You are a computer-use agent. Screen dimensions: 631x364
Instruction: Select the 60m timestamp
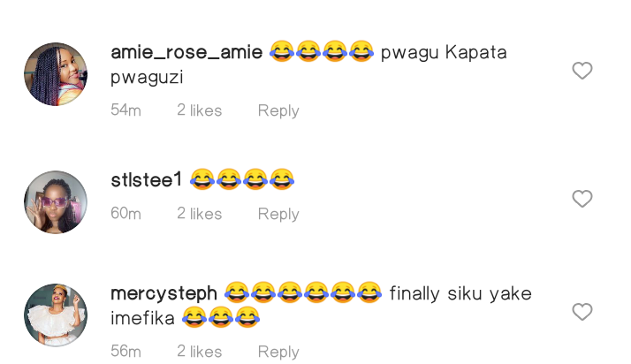click(x=126, y=214)
